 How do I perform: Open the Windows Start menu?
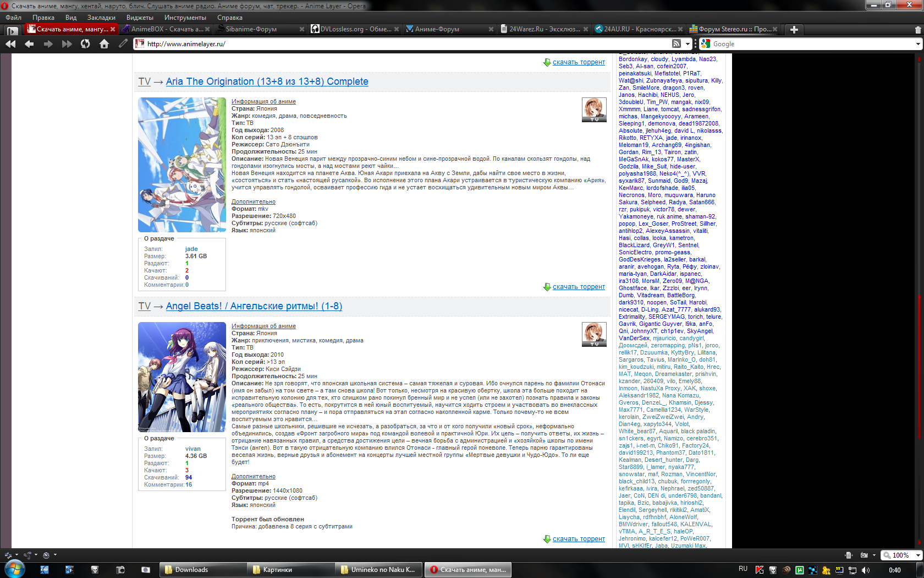tap(14, 569)
